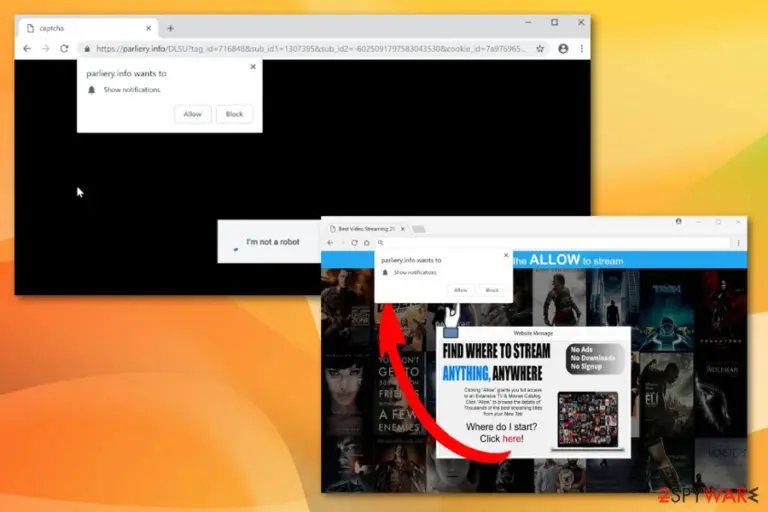Click the No Ads No Downloads badge

(595, 359)
